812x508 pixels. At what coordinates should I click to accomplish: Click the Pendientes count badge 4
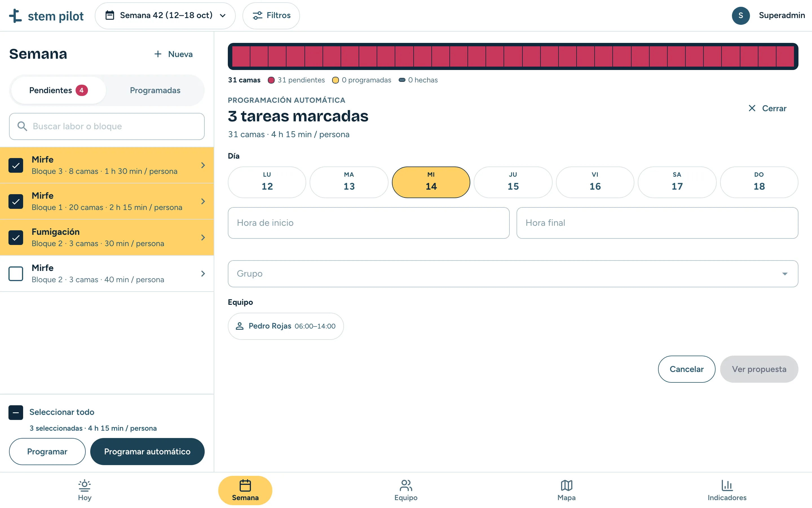[x=81, y=90]
